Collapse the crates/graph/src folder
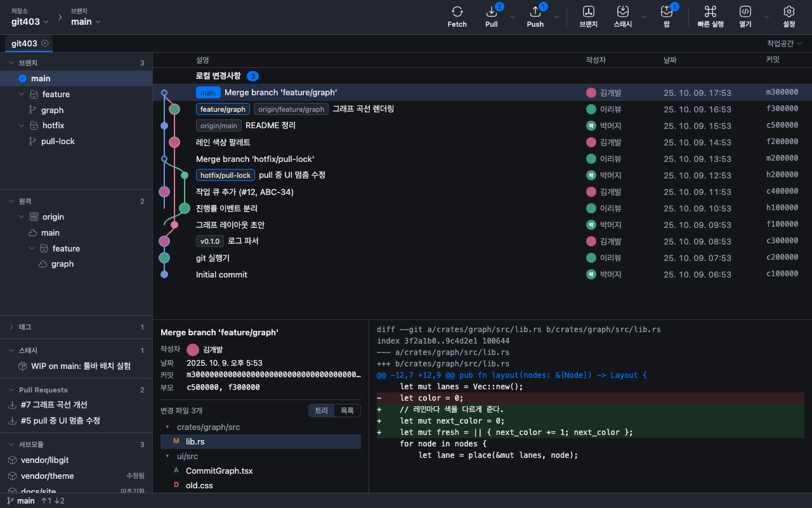The width and height of the screenshot is (812, 508). [x=167, y=427]
